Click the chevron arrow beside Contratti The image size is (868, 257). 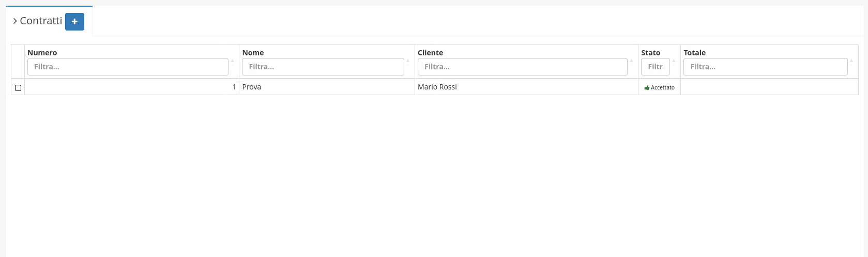coord(15,21)
